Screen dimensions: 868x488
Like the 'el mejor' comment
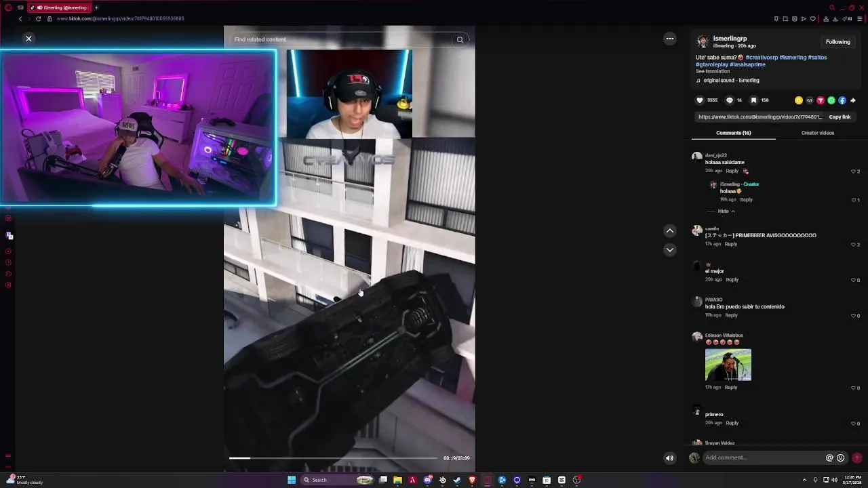pos(854,280)
